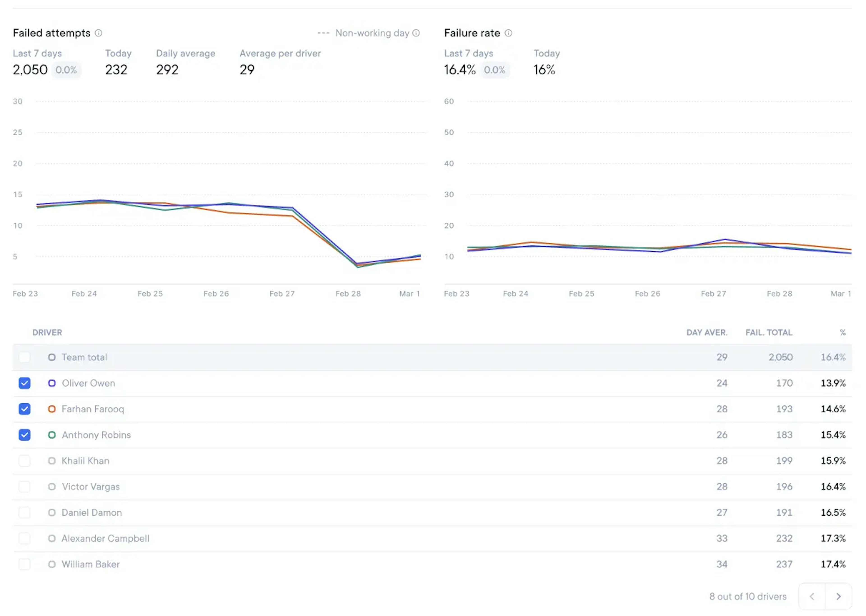Check the Daniel Damon checkbox
This screenshot has width=866, height=616.
(x=25, y=512)
